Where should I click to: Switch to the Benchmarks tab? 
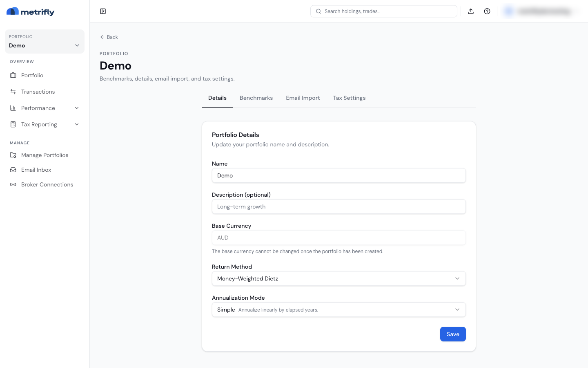point(256,98)
